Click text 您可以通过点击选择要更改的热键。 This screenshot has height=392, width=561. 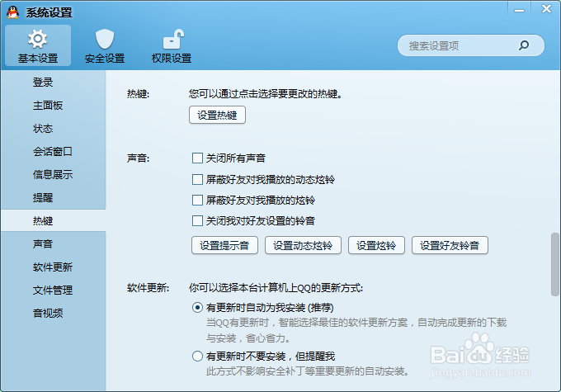coord(266,94)
